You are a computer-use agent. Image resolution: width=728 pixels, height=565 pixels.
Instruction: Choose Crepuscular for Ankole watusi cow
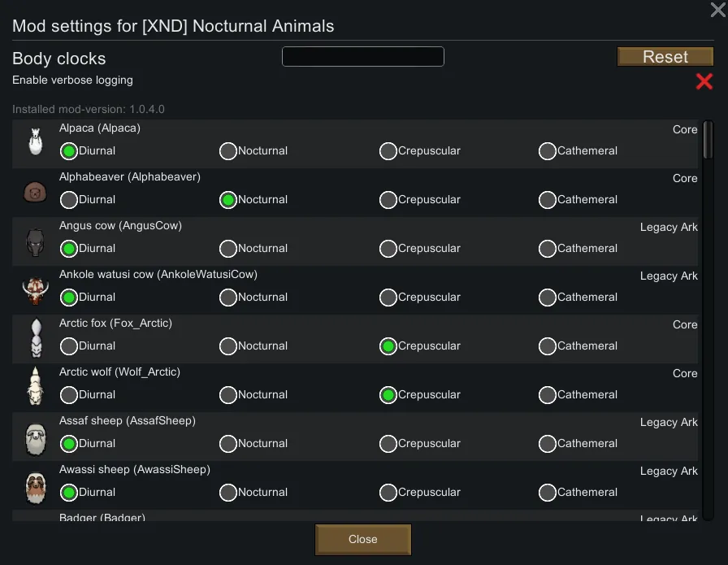(388, 298)
